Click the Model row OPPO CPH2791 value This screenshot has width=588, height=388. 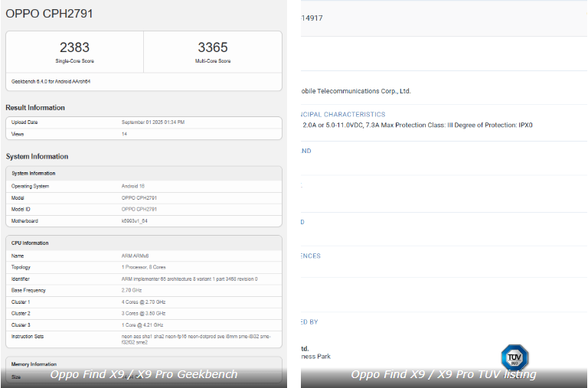(x=142, y=197)
